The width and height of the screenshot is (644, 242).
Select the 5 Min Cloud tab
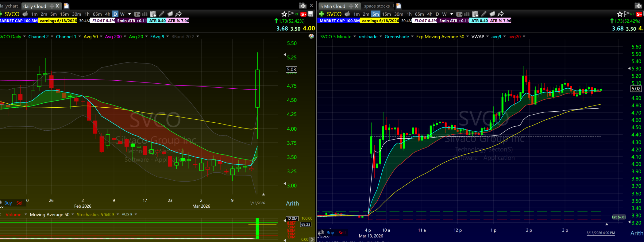(x=333, y=6)
